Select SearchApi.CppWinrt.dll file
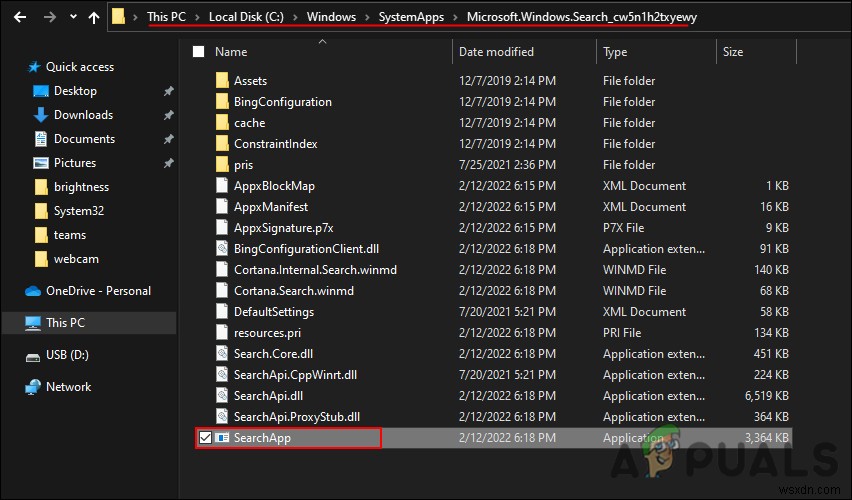The width and height of the screenshot is (852, 500). click(x=295, y=374)
